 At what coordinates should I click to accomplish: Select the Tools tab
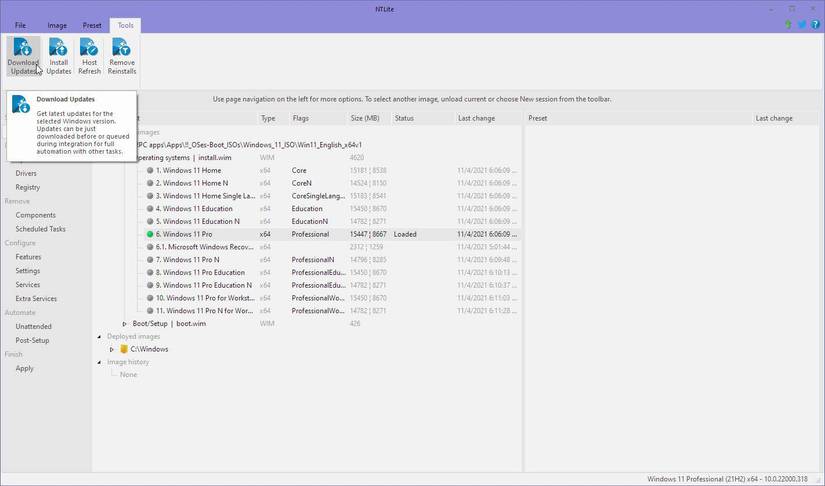coord(125,25)
